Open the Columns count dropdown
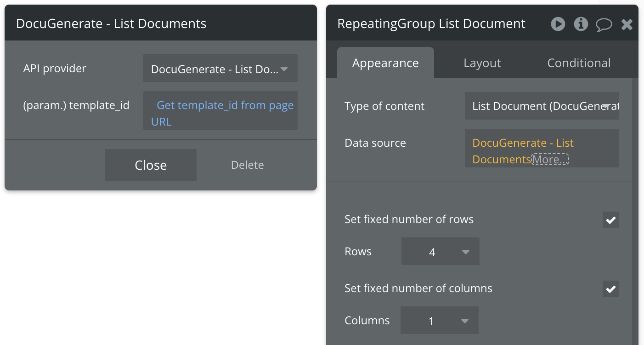The image size is (644, 345). tap(440, 320)
